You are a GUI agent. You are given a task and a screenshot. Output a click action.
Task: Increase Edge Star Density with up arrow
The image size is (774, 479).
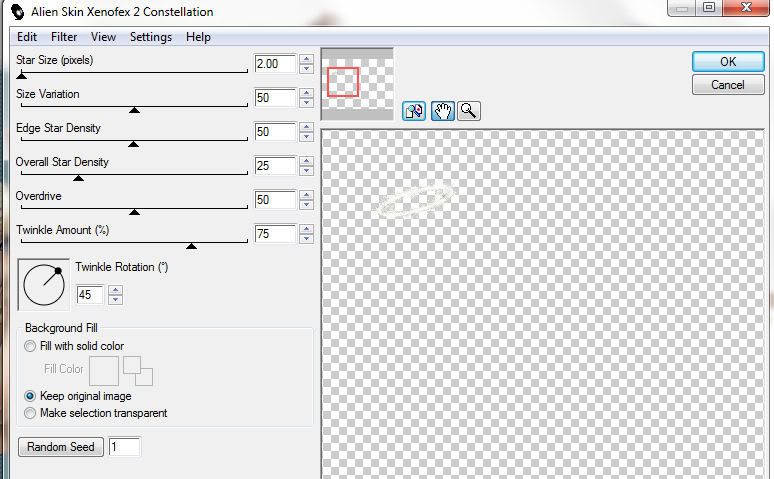tap(307, 127)
